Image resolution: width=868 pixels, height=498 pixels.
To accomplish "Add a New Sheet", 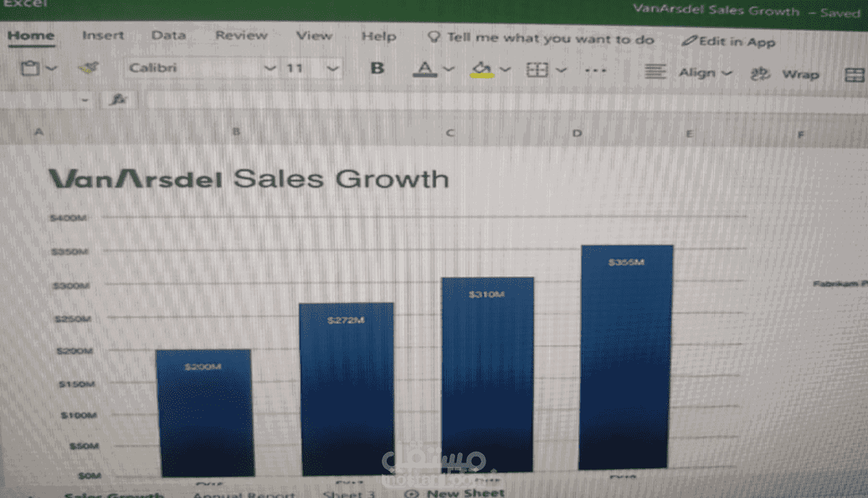I will [455, 493].
